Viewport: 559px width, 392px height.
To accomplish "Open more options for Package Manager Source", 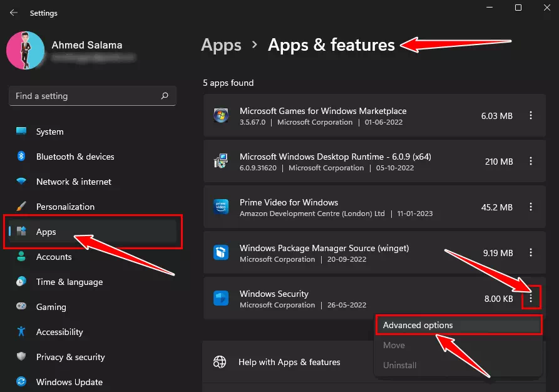I will click(530, 252).
